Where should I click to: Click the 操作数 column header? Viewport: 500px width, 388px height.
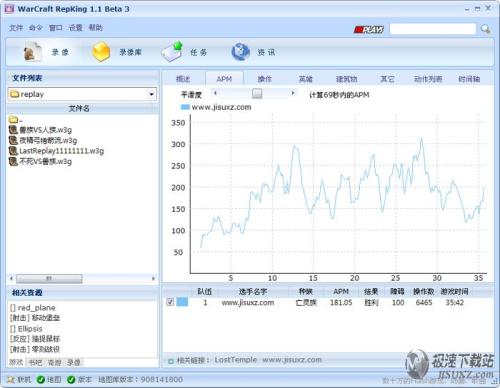click(424, 292)
